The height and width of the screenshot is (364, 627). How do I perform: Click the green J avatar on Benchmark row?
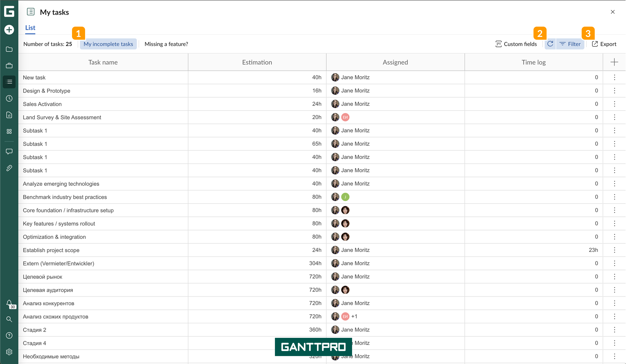click(345, 197)
